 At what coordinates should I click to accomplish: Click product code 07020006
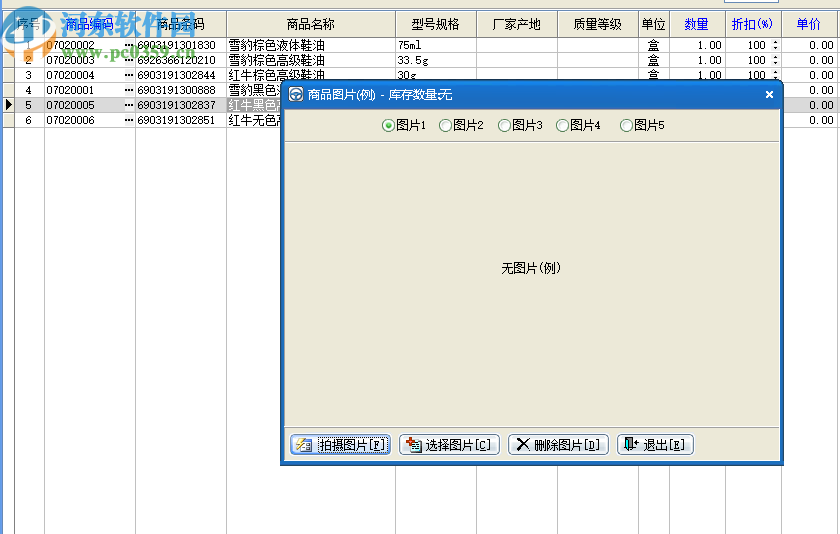click(70, 120)
